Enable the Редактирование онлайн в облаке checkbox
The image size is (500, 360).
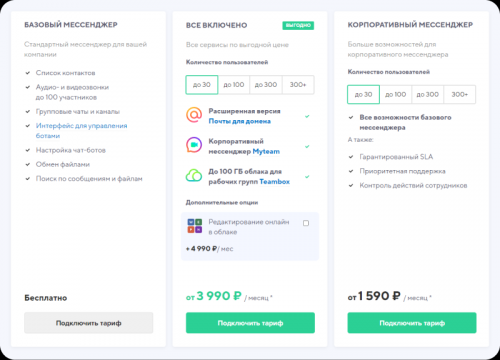pyautogui.click(x=306, y=223)
